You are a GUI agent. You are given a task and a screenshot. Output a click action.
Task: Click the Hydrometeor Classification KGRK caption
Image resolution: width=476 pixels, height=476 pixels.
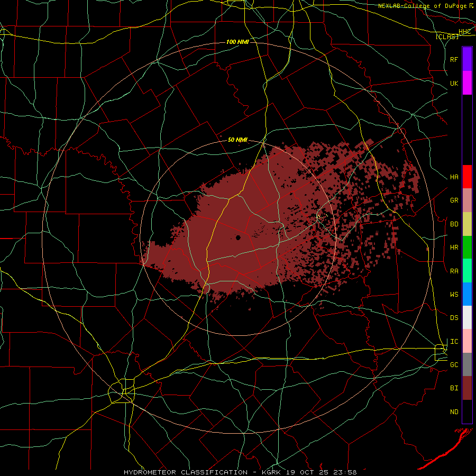coord(240,472)
